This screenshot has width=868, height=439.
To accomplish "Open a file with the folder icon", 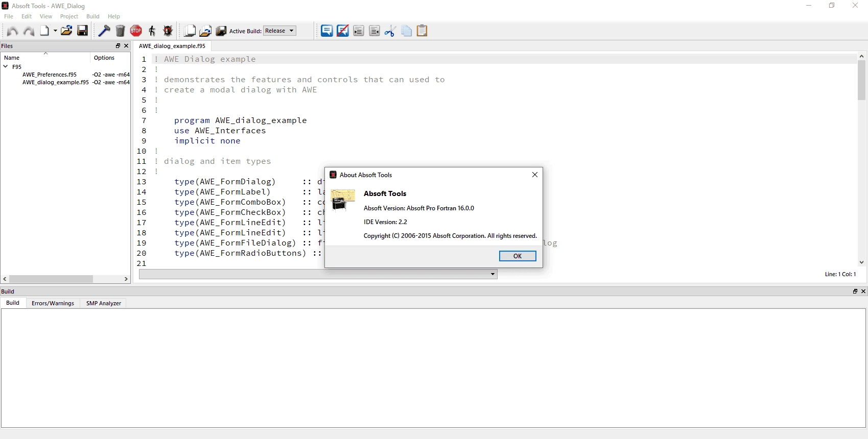I will coord(66,31).
